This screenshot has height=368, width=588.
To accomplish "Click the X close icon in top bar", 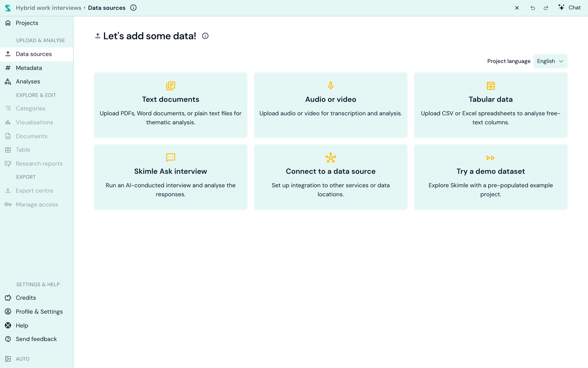I will [x=517, y=8].
